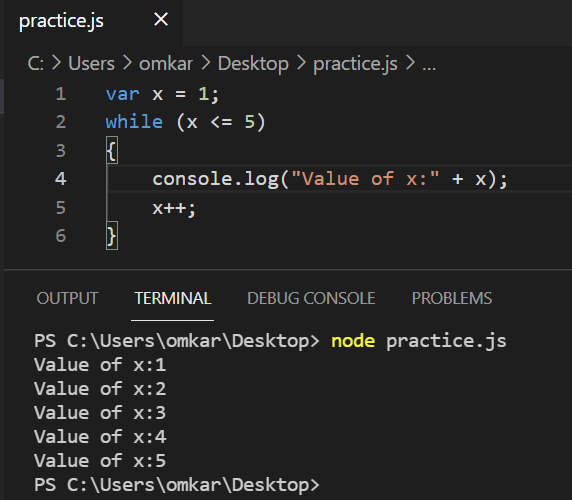Click the number 5 in while condition
Image resolution: width=572 pixels, height=500 pixels.
(x=250, y=122)
